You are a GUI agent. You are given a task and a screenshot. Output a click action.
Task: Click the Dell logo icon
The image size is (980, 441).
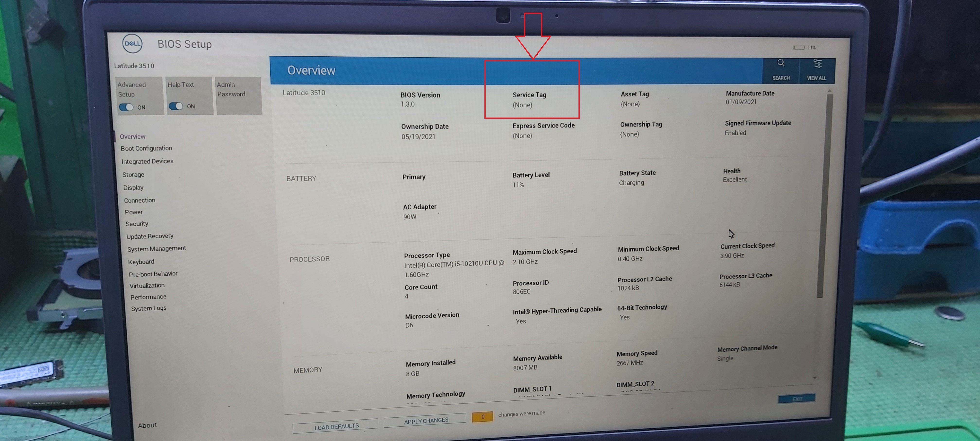132,44
